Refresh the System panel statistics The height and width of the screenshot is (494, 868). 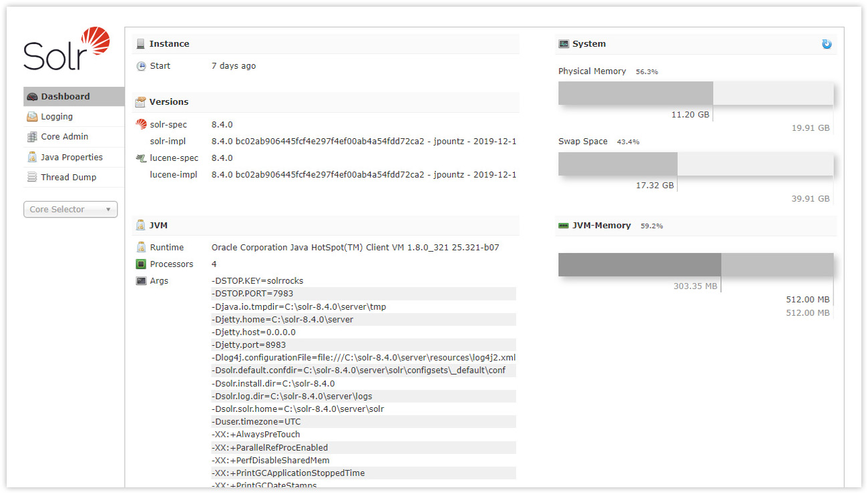(827, 44)
